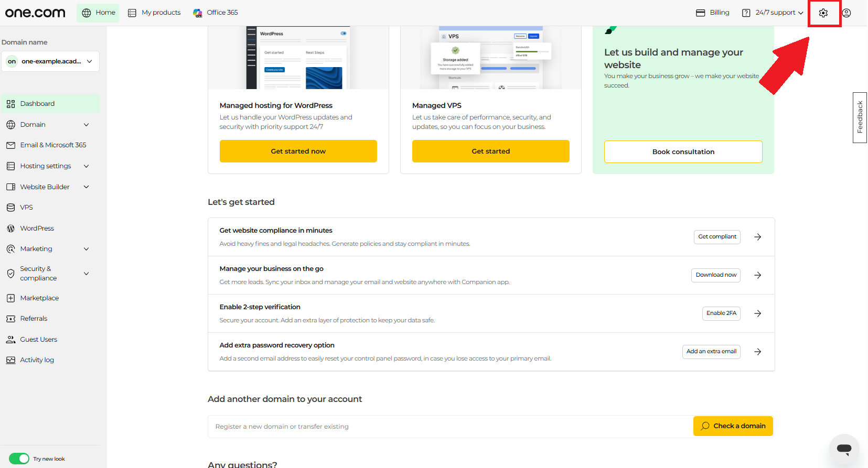Click the Get compliant button
Image resolution: width=868 pixels, height=468 pixels.
(x=717, y=237)
